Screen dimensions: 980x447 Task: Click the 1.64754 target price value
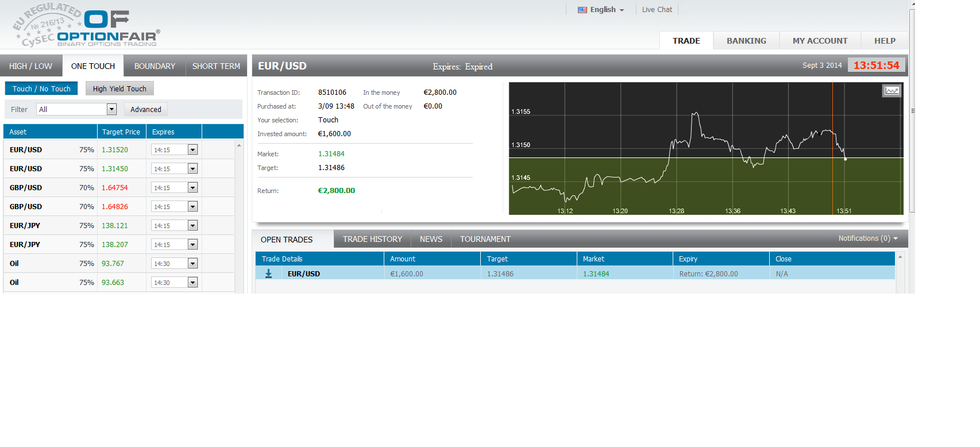coord(115,188)
